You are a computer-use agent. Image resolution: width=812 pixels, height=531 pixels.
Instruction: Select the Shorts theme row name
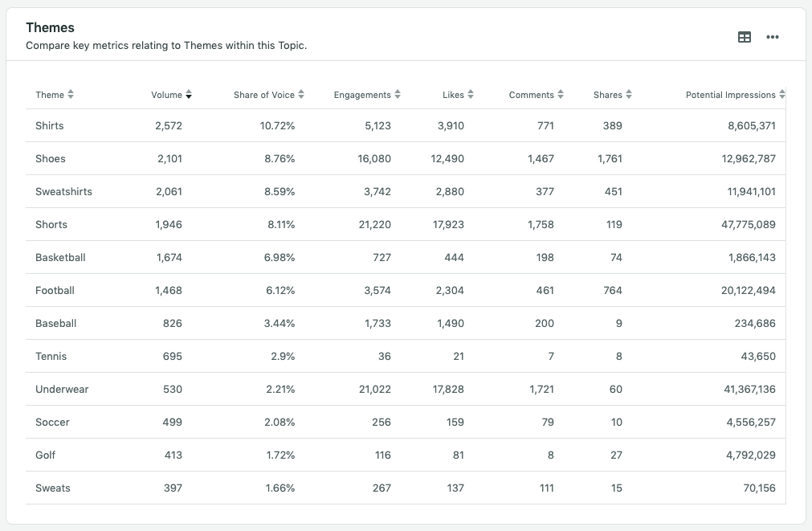click(x=51, y=224)
